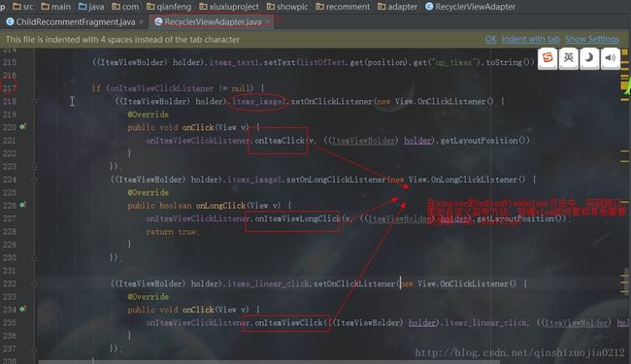The height and width of the screenshot is (364, 631).
Task: Click @Override annotation on line 219
Action: [149, 115]
